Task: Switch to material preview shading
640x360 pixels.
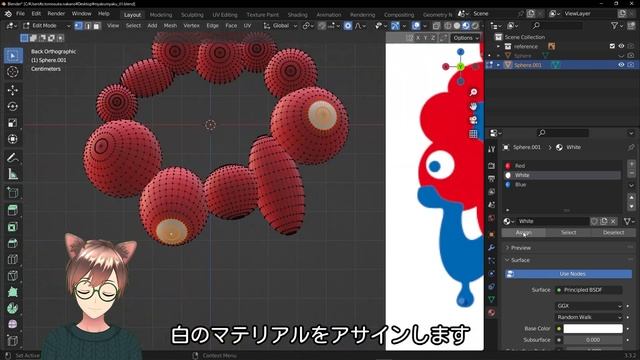Action: tap(466, 26)
